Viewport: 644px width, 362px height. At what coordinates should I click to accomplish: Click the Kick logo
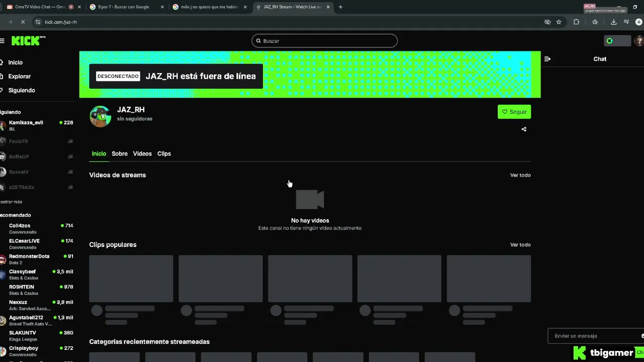pos(28,41)
